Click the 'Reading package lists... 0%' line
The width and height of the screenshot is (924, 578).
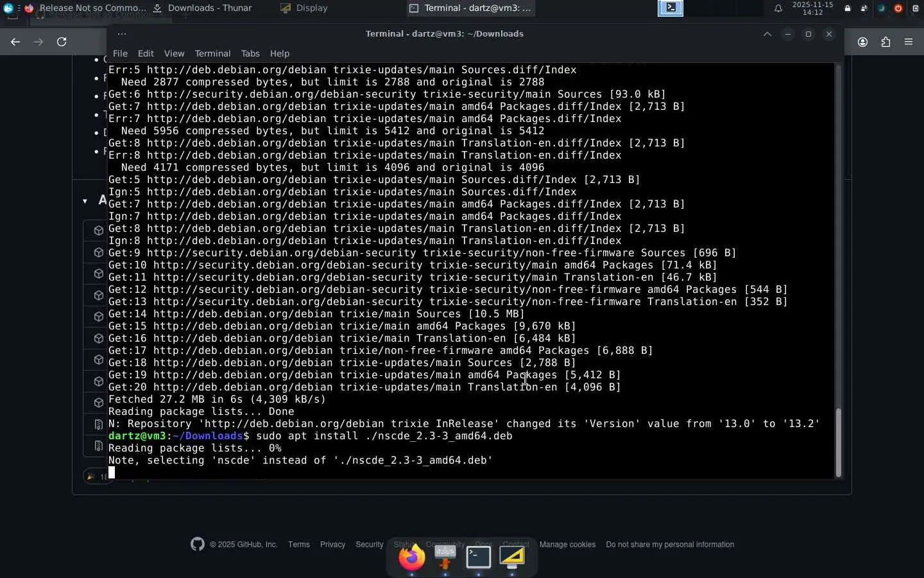point(195,448)
